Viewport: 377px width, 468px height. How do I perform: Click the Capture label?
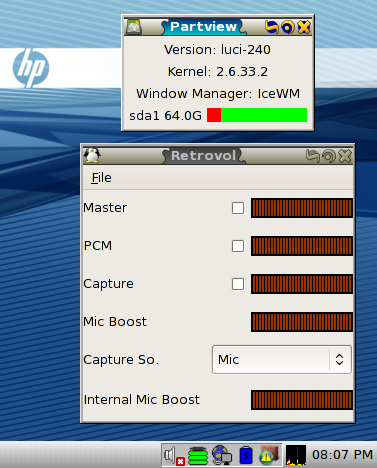[x=108, y=284]
